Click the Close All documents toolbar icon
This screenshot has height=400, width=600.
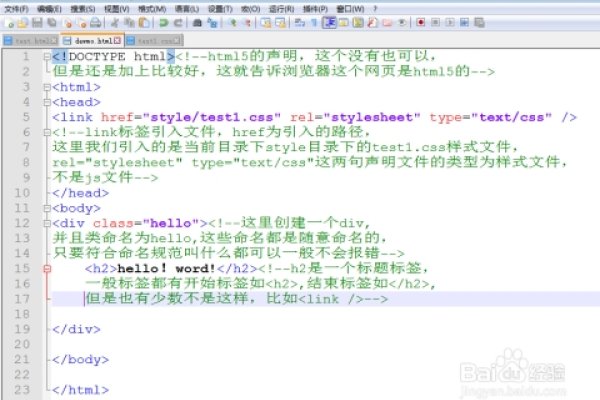[82, 23]
